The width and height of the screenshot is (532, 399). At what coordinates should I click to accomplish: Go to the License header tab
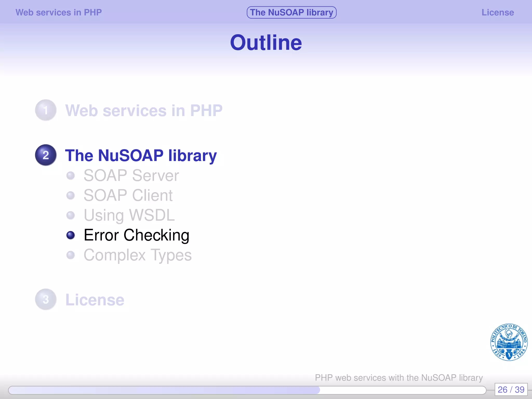point(497,12)
